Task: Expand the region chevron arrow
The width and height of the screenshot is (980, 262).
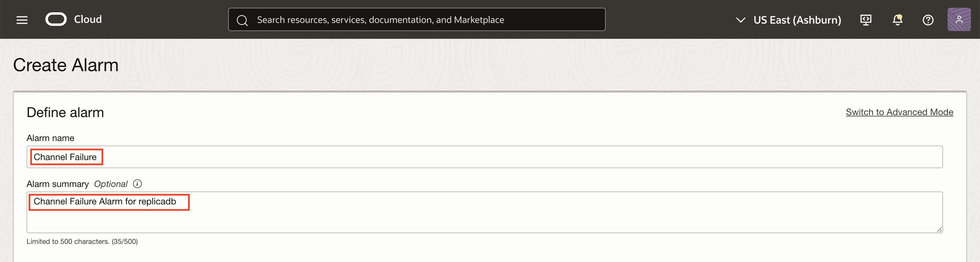Action: [x=740, y=20]
